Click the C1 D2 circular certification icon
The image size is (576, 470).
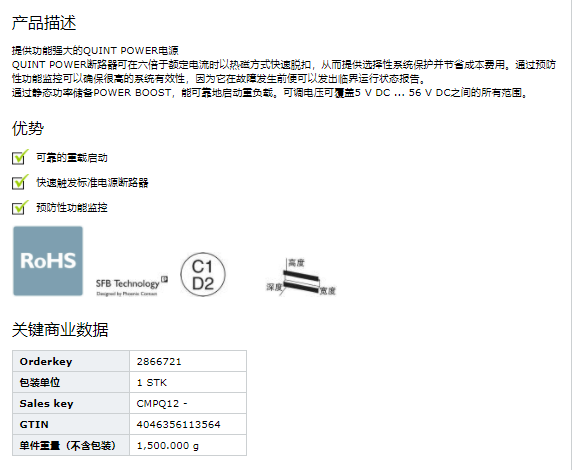pyautogui.click(x=203, y=275)
